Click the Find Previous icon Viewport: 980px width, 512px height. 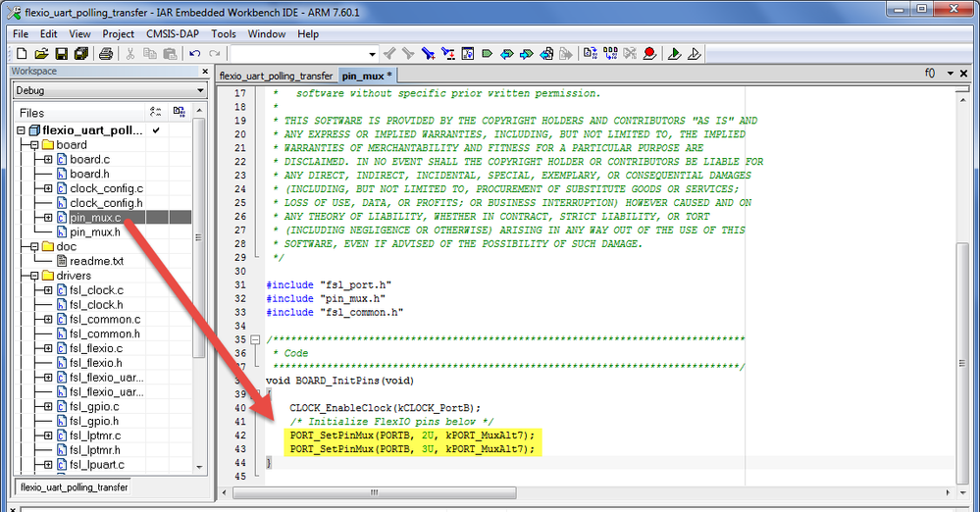coord(388,54)
